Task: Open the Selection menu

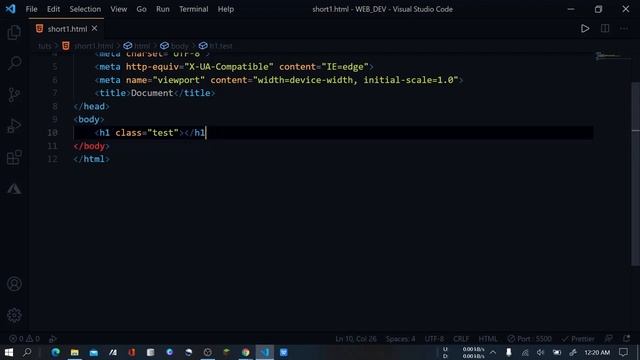Action: pos(85,9)
